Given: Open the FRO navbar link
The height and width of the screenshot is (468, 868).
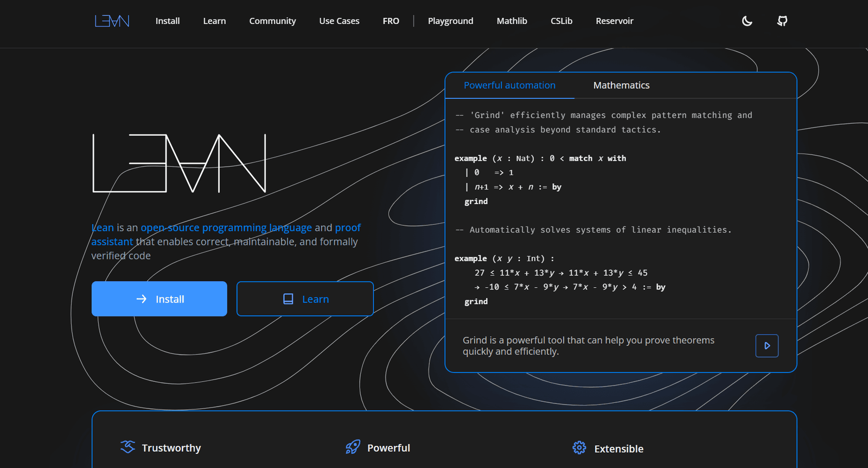Looking at the screenshot, I should coord(391,21).
